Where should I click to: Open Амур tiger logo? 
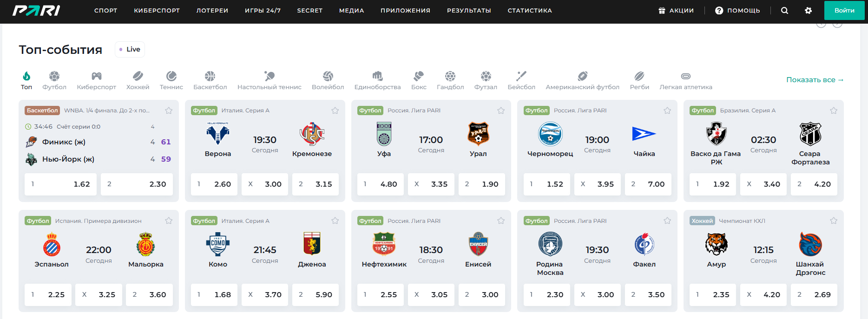pyautogui.click(x=717, y=244)
